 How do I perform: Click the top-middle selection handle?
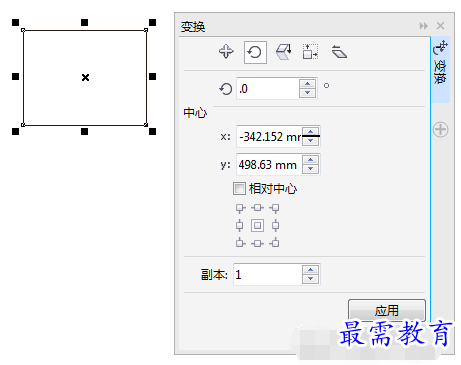coord(85,22)
